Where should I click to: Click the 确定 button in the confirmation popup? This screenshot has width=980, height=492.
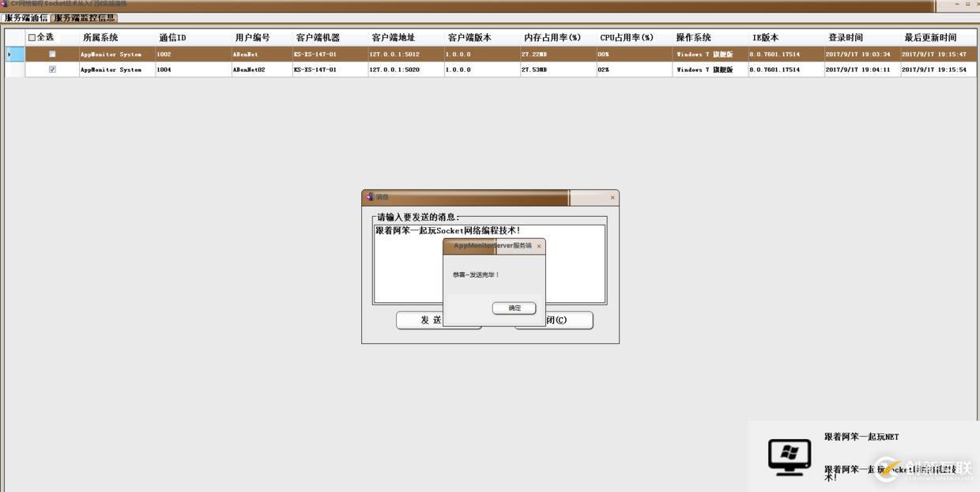(x=513, y=308)
